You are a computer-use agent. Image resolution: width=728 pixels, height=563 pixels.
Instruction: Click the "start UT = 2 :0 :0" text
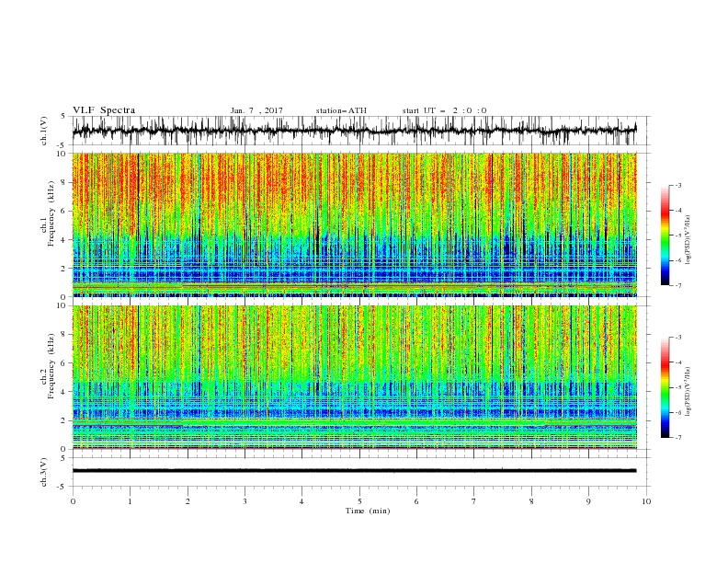click(x=444, y=110)
